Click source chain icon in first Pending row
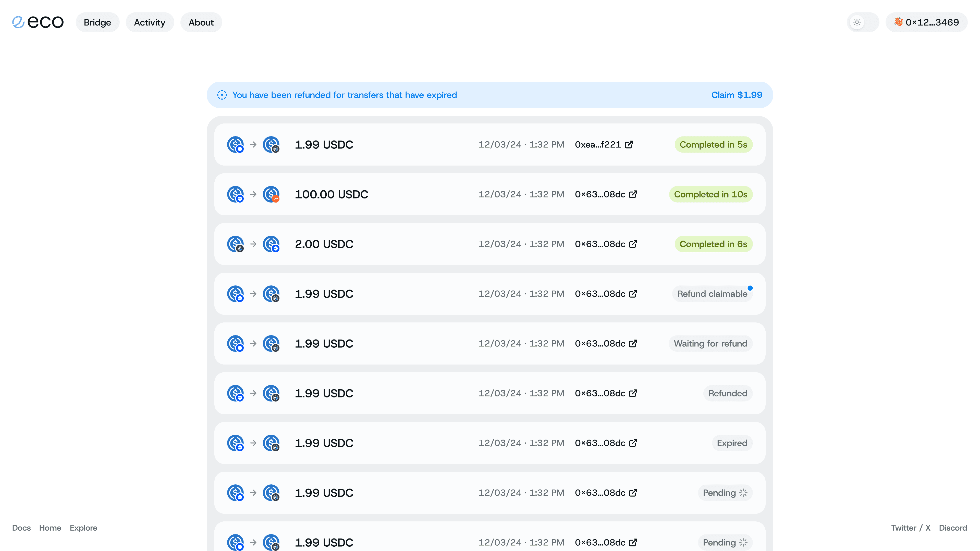 click(x=236, y=493)
